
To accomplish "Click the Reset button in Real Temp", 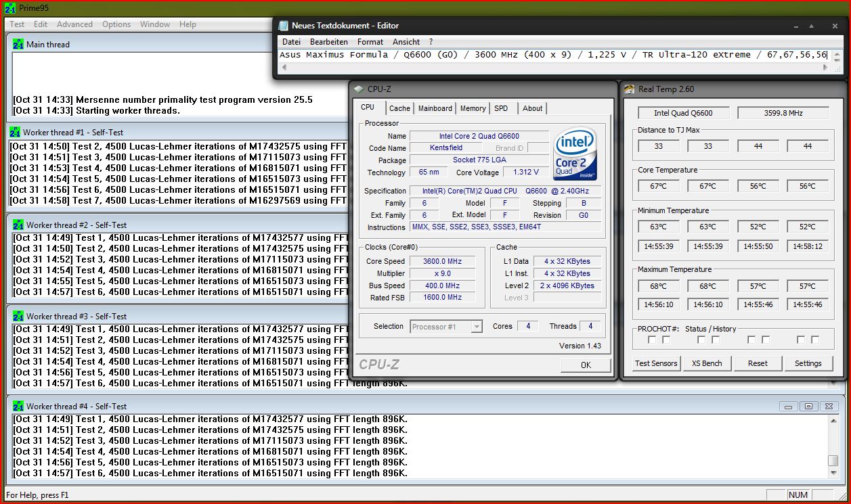I will pos(758,363).
